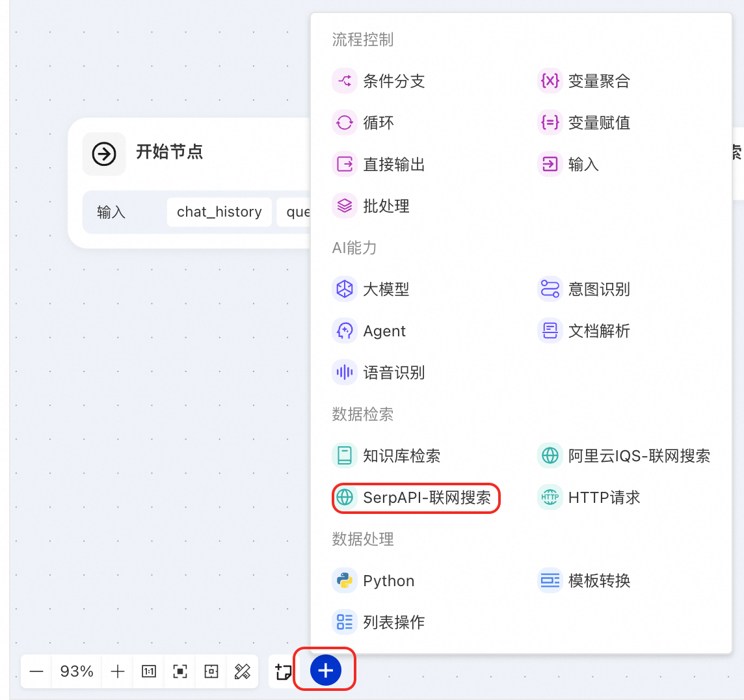
Task: Select Agent text label
Action: pos(384,330)
